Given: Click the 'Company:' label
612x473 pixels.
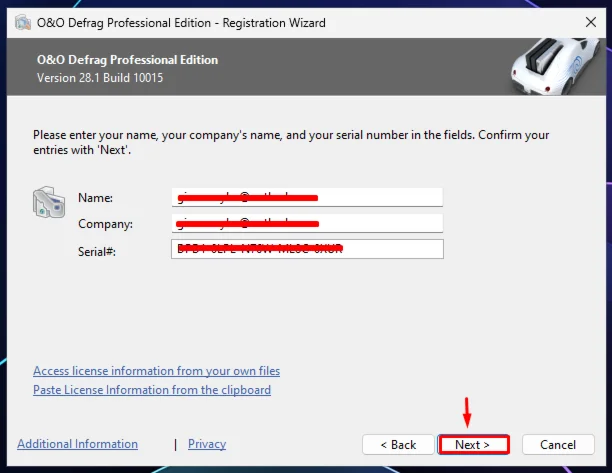Looking at the screenshot, I should click(105, 224).
